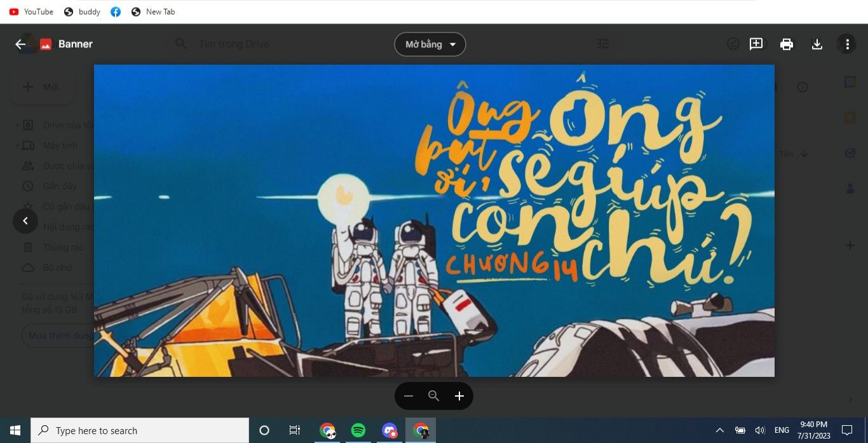This screenshot has width=868, height=443.
Task: Show hidden system tray icons
Action: (720, 430)
